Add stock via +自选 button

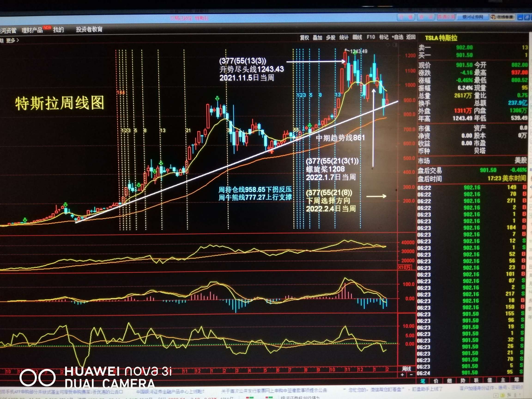[x=397, y=37]
